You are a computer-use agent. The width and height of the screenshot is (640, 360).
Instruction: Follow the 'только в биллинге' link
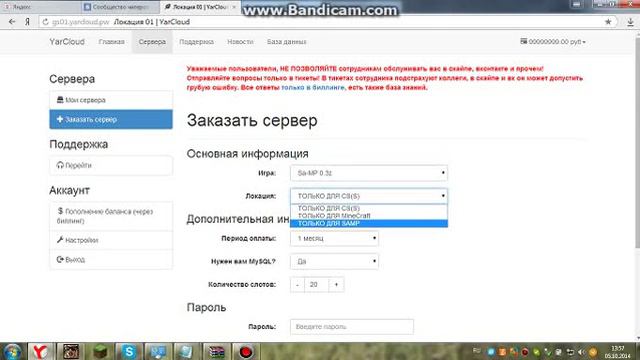[x=313, y=87]
